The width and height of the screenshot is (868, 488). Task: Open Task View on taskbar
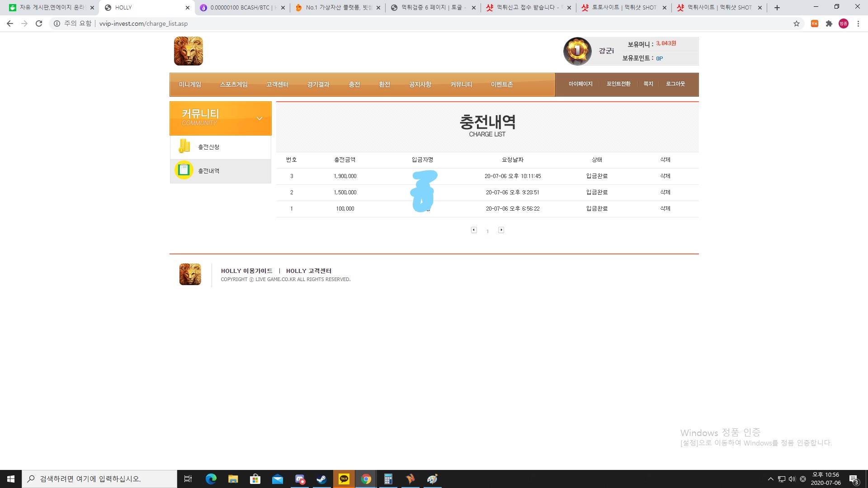[x=188, y=479]
